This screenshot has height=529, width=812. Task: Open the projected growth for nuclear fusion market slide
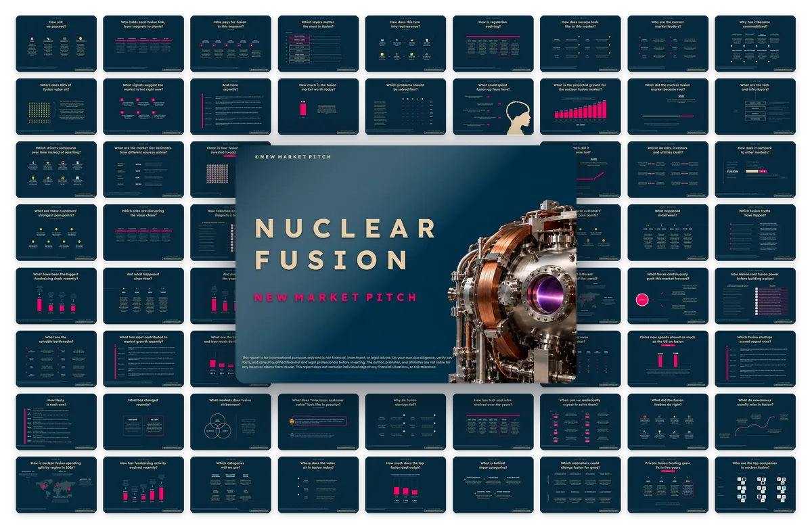(581, 107)
